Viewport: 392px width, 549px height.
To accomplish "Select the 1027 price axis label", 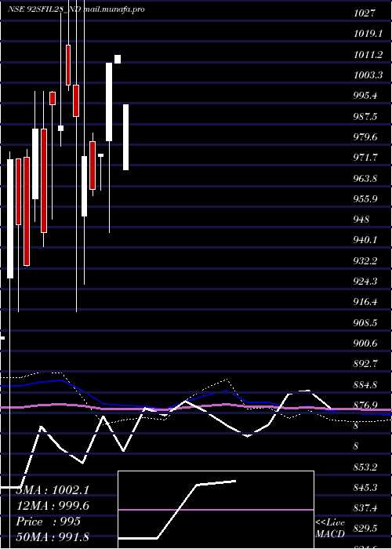I will point(365,13).
